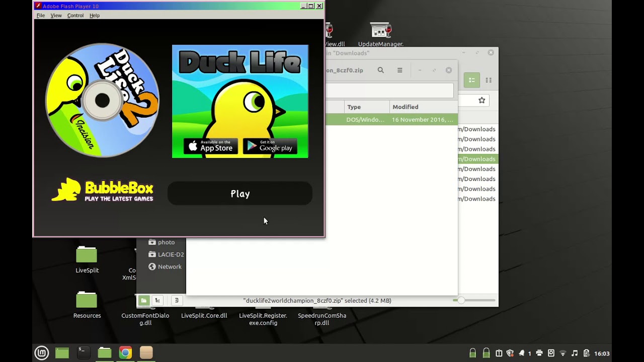Click the LiveSplit.Core.dll desktop label
This screenshot has height=362, width=644.
204,316
